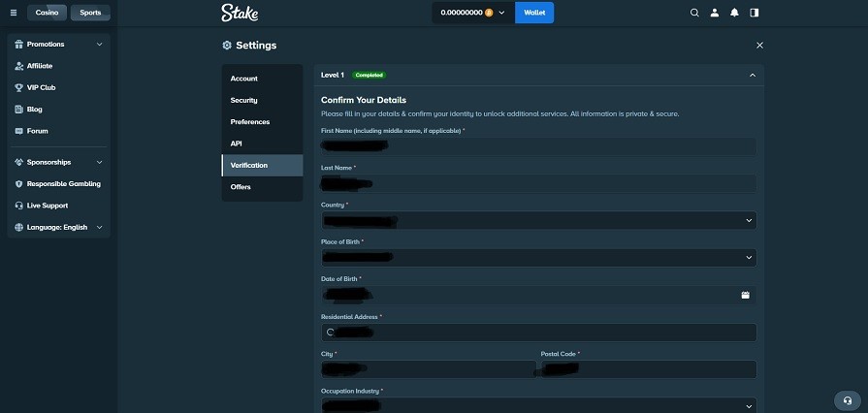Click the Confirm Your Details heading
Viewport: 868px width, 413px height.
pos(364,100)
